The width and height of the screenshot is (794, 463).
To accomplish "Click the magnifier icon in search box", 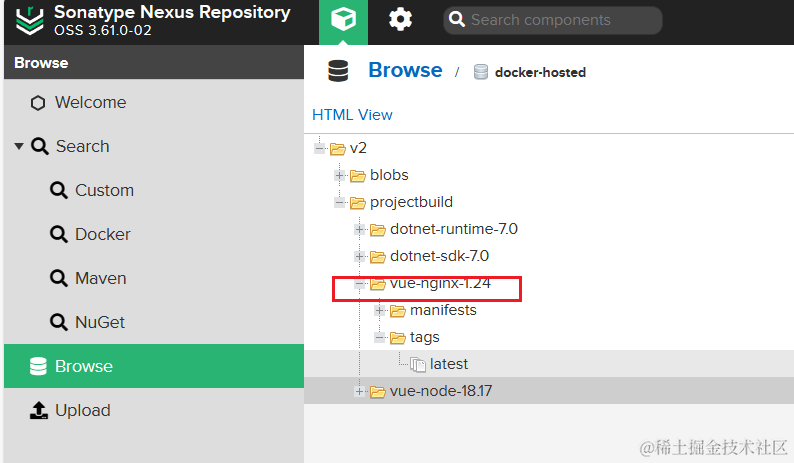I will click(457, 20).
